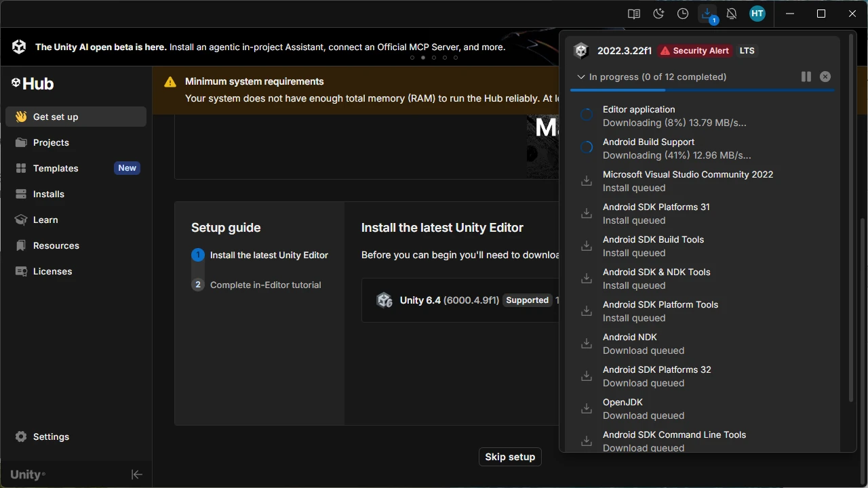The height and width of the screenshot is (488, 868).
Task: Collapse the sidebar with the arrow icon
Action: point(137,474)
